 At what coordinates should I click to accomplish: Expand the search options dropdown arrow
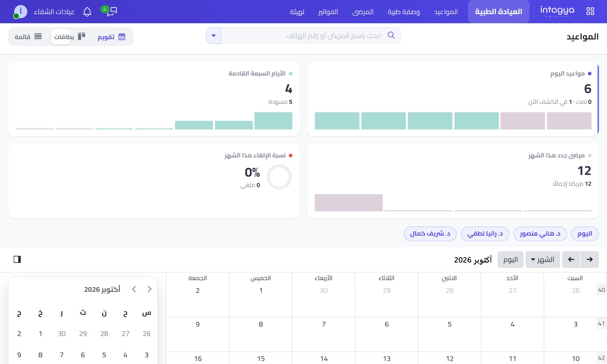click(213, 36)
